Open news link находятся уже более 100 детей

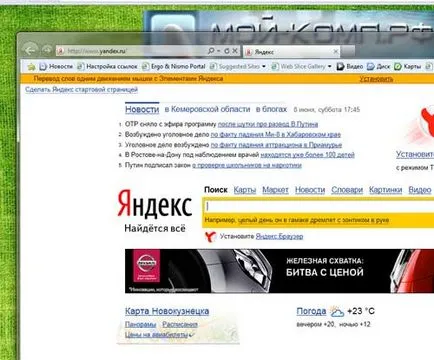point(307,155)
